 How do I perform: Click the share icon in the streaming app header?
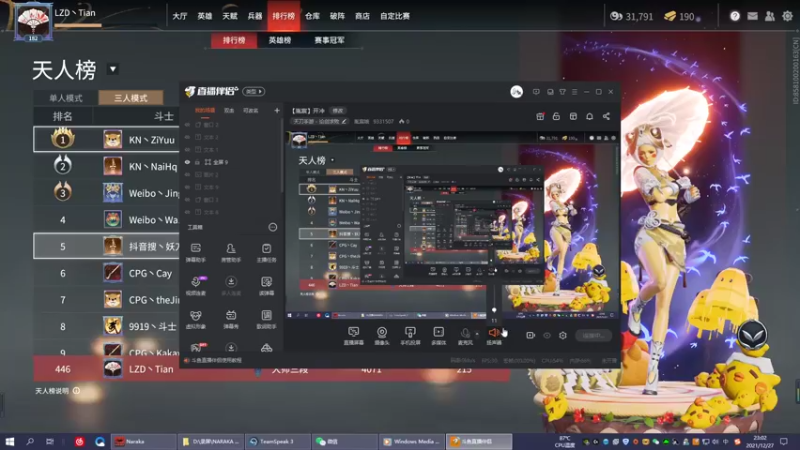606,116
